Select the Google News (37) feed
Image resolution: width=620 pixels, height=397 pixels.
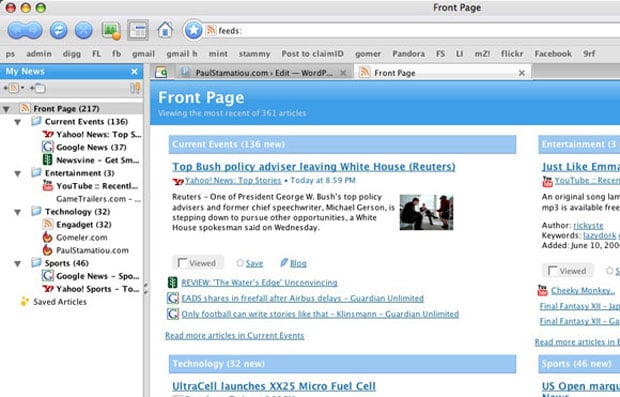[84, 147]
